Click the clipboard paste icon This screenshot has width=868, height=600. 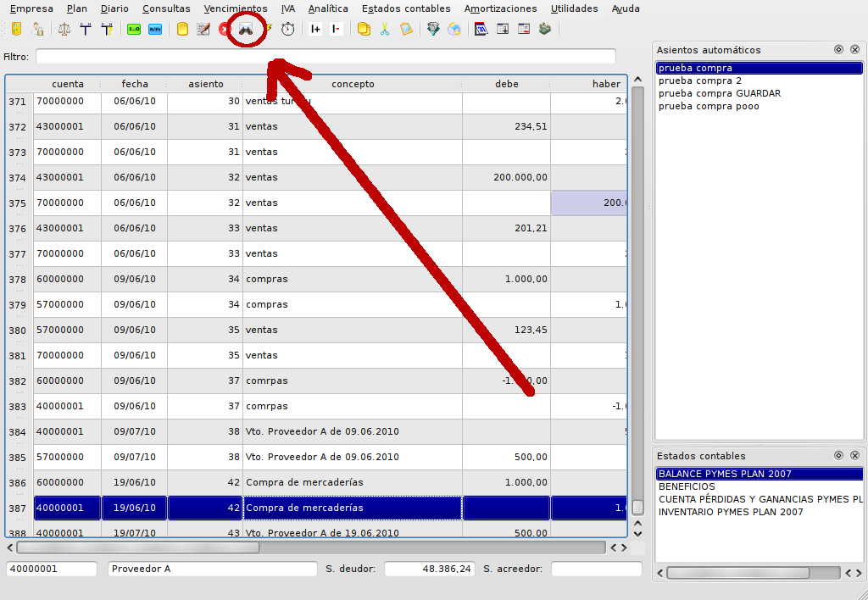[x=406, y=29]
